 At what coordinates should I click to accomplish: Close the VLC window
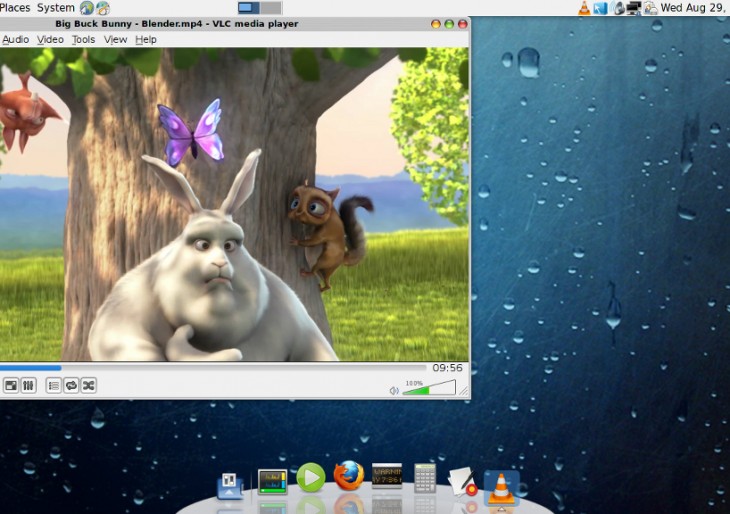(x=463, y=24)
